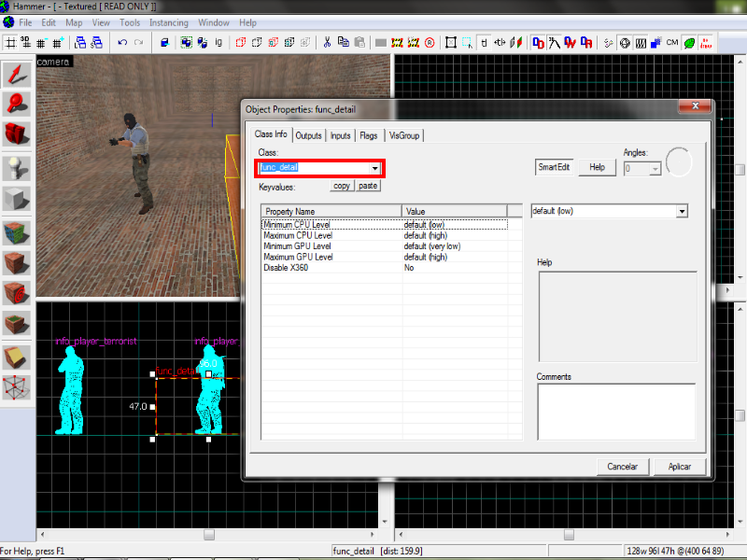Select the Maximum CPU Level row
Screen dimensions: 747x560
point(385,236)
